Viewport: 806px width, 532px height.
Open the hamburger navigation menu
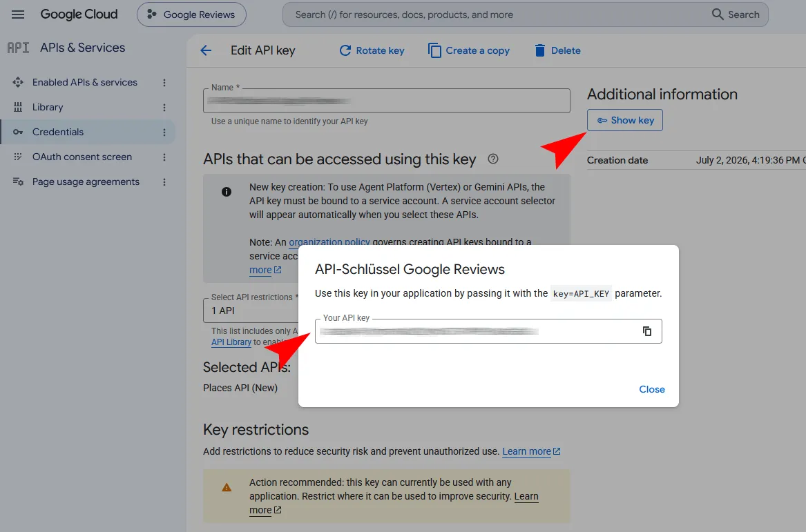pos(18,14)
